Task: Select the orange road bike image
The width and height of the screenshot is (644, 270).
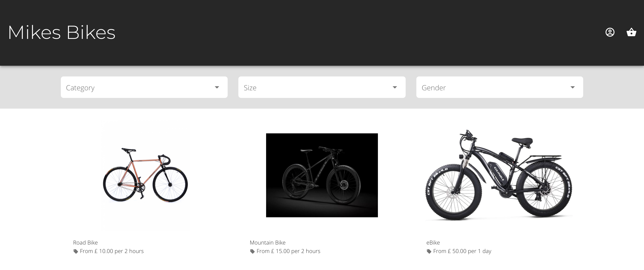Action: (x=145, y=175)
